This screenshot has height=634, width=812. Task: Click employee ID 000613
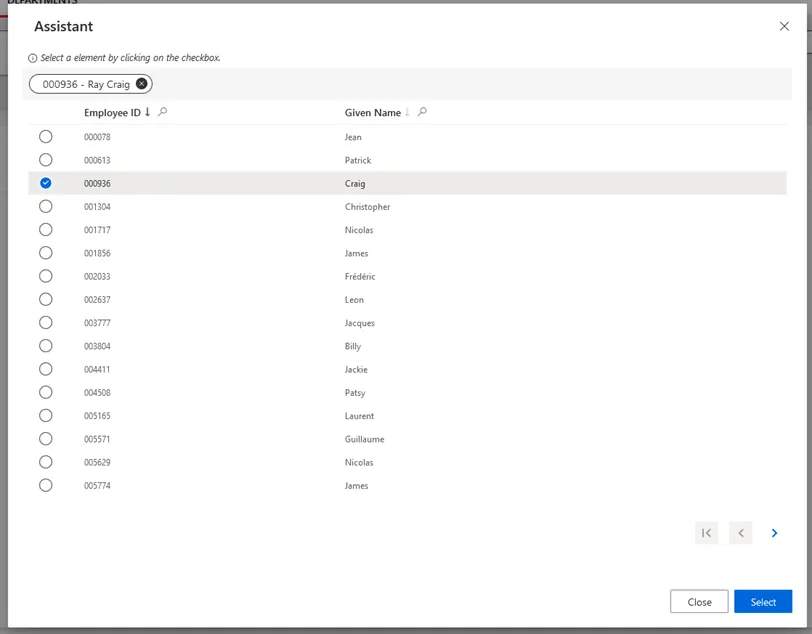97,161
